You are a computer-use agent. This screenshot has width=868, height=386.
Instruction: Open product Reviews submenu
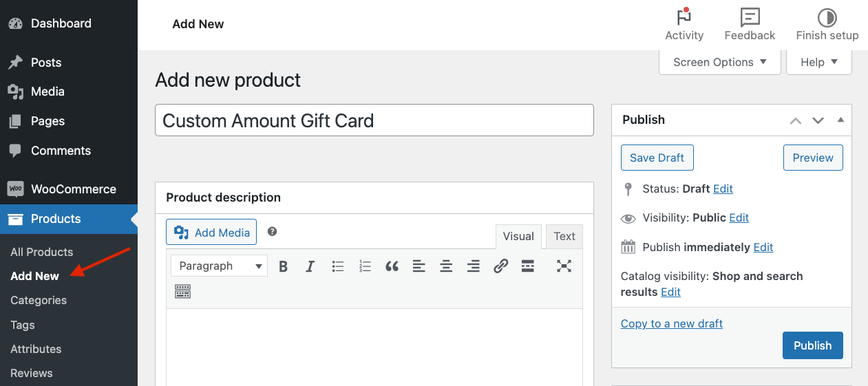pyautogui.click(x=31, y=373)
